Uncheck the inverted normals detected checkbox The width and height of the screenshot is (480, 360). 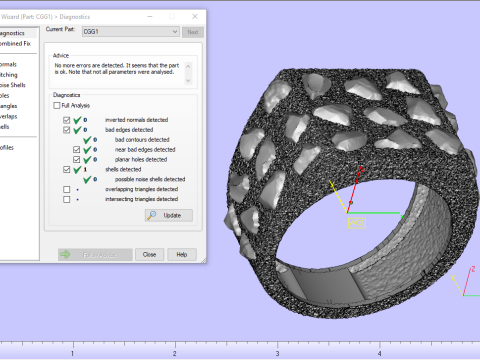coord(66,120)
